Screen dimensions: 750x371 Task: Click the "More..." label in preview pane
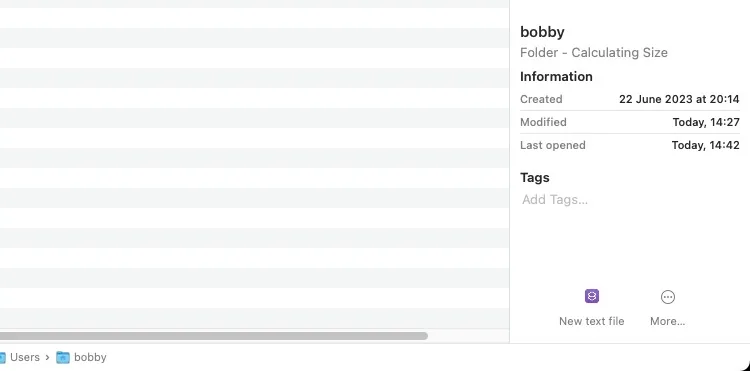pos(668,321)
